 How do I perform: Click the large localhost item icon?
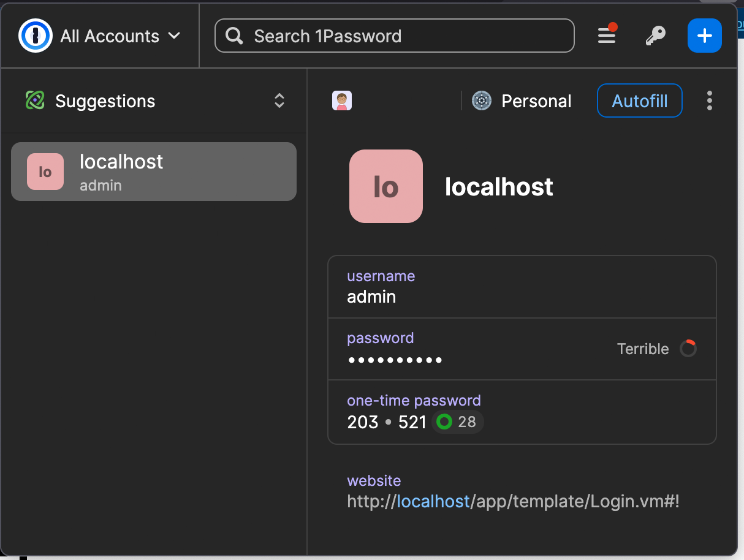coord(385,186)
